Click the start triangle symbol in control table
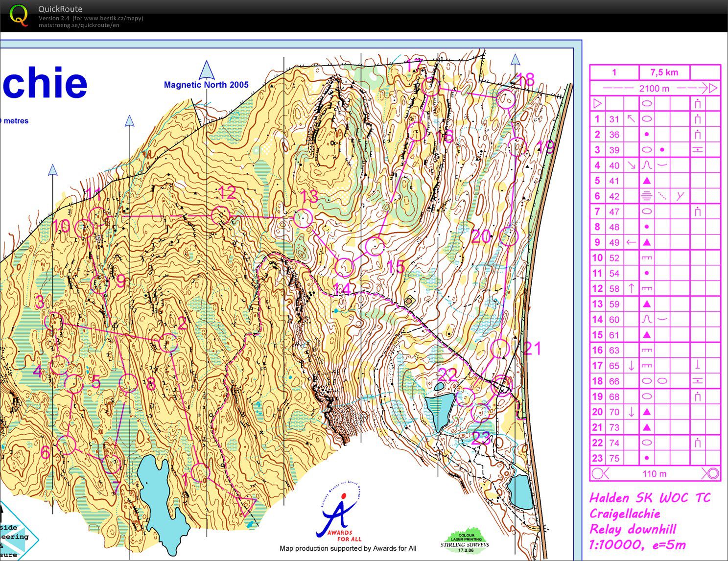 coord(597,103)
